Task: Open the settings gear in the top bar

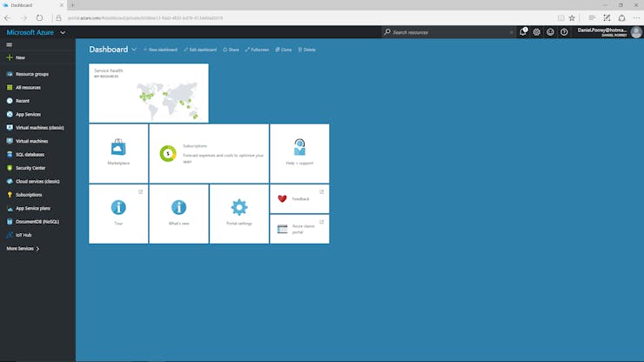Action: (536, 32)
